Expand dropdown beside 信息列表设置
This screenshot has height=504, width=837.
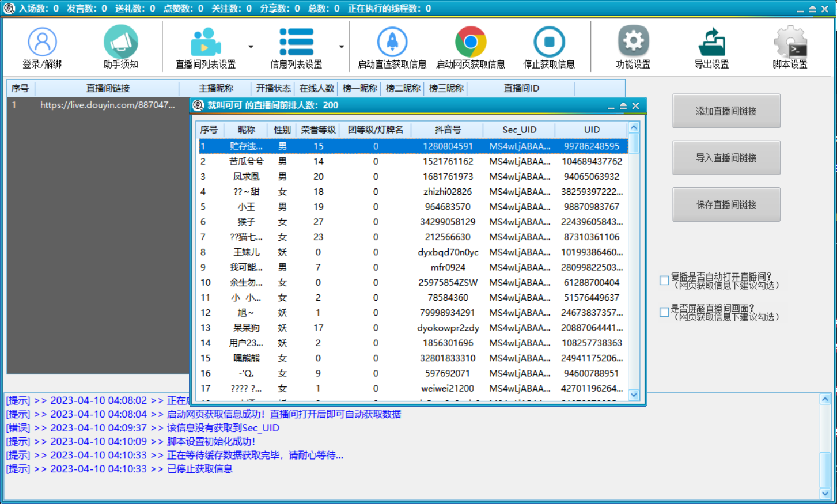pos(341,46)
